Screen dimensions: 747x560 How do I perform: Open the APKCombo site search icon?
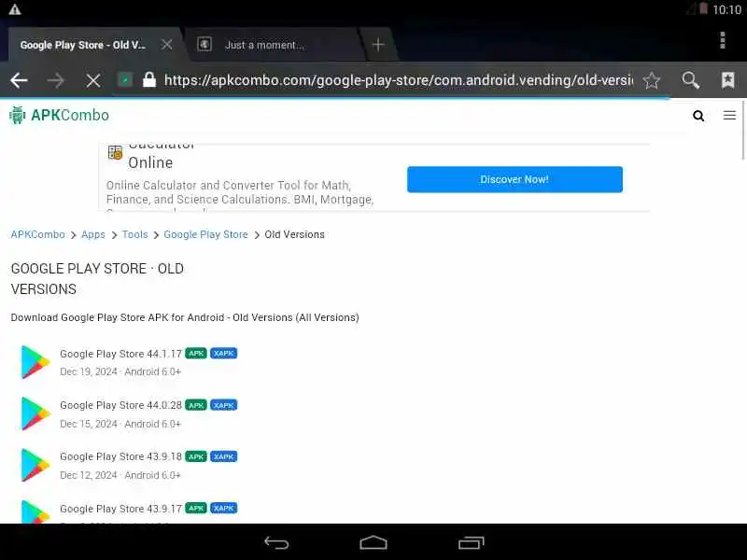tap(698, 116)
